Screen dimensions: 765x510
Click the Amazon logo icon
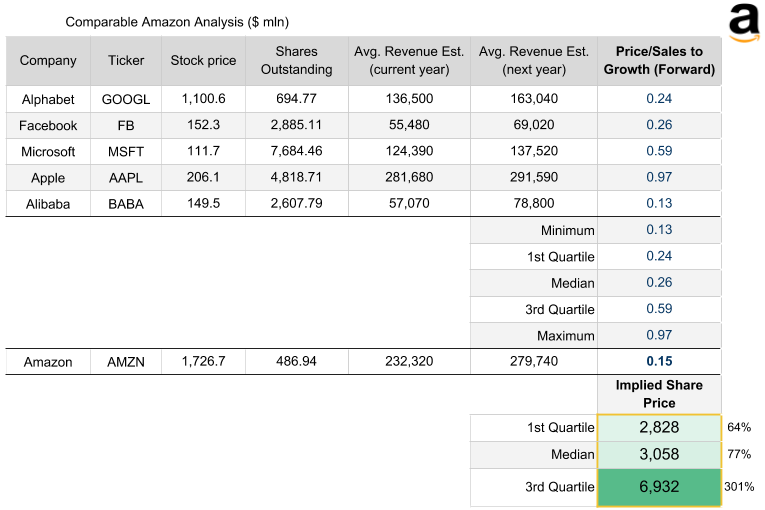[x=742, y=23]
